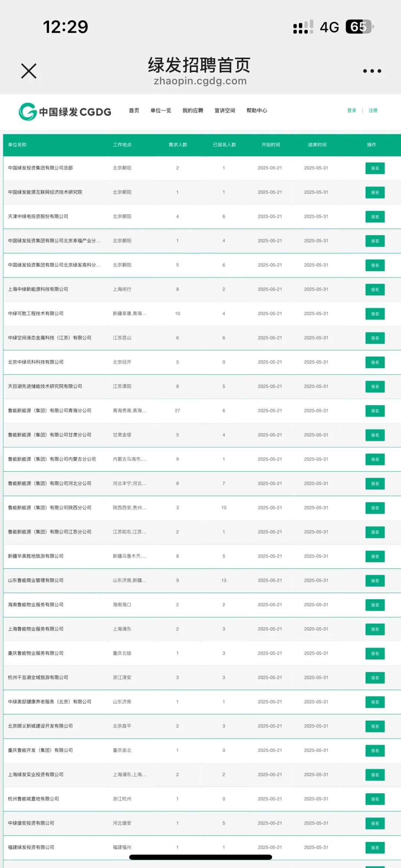Screen dimensions: 401x868
Task: Select company name 福建绿发投资有限公司
Action: 31,847
